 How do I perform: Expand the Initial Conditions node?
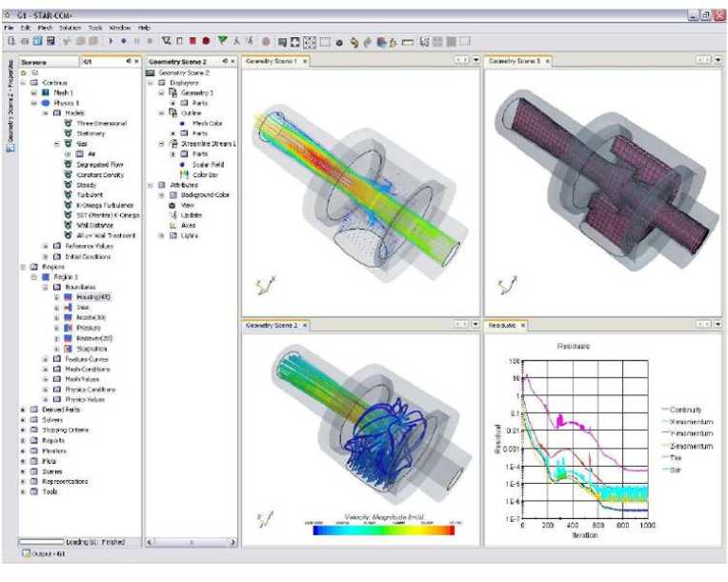click(x=46, y=256)
